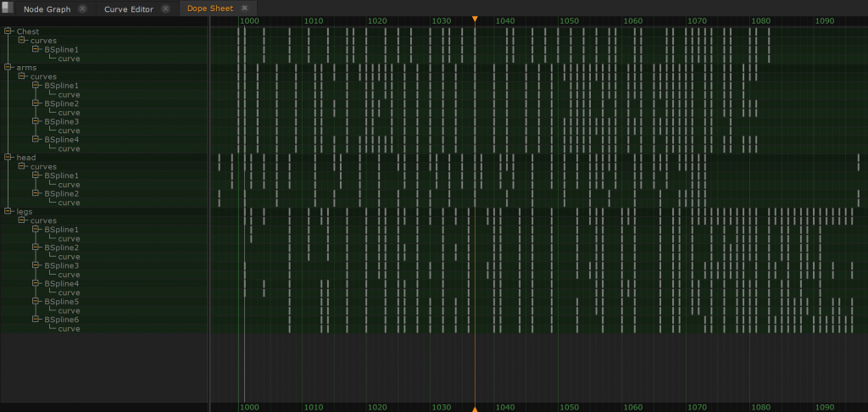
Task: Click frame 1010 on the bottom ruler
Action: (313, 407)
